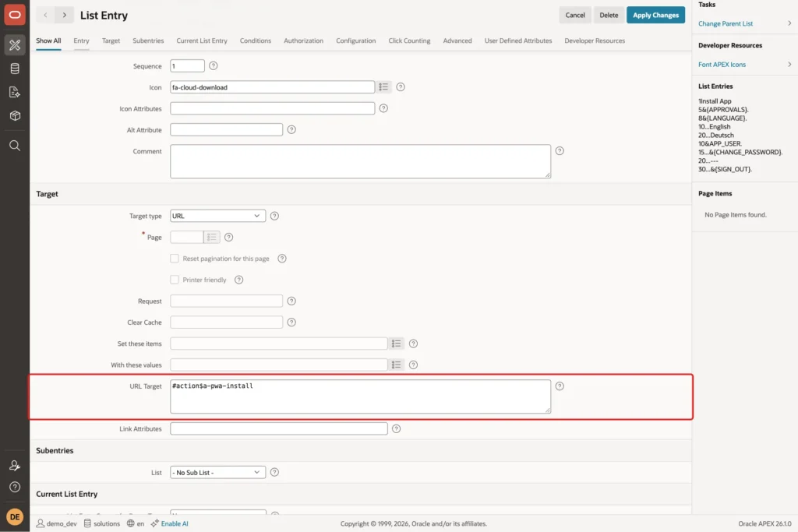
Task: Show help for Request field
Action: (291, 301)
